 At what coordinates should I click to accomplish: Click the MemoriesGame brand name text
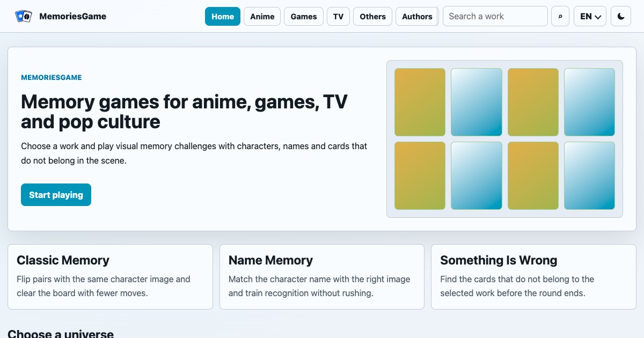(73, 16)
